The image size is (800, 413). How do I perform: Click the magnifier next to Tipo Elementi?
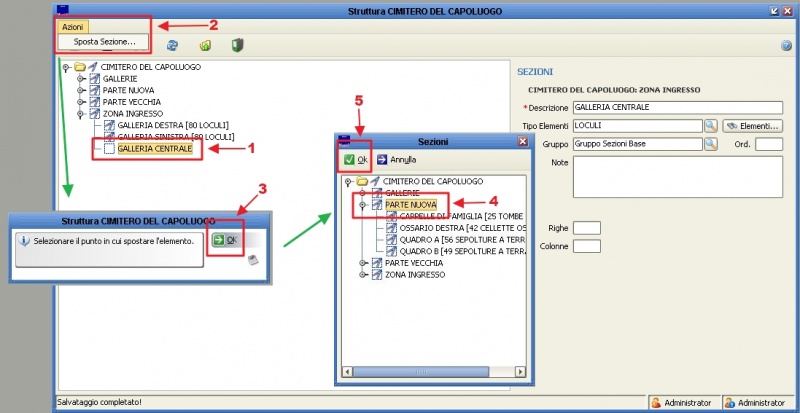pos(711,125)
